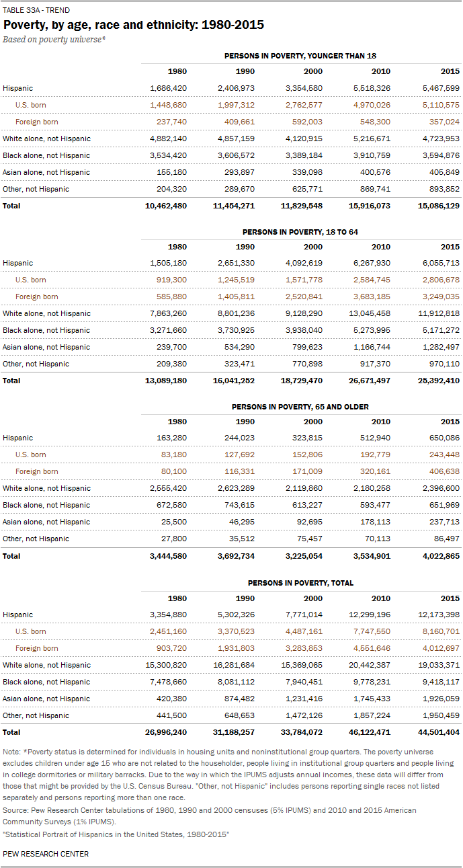
Task: Click the 'Statistical Portrait of Hispanics' source line
Action: (116, 834)
